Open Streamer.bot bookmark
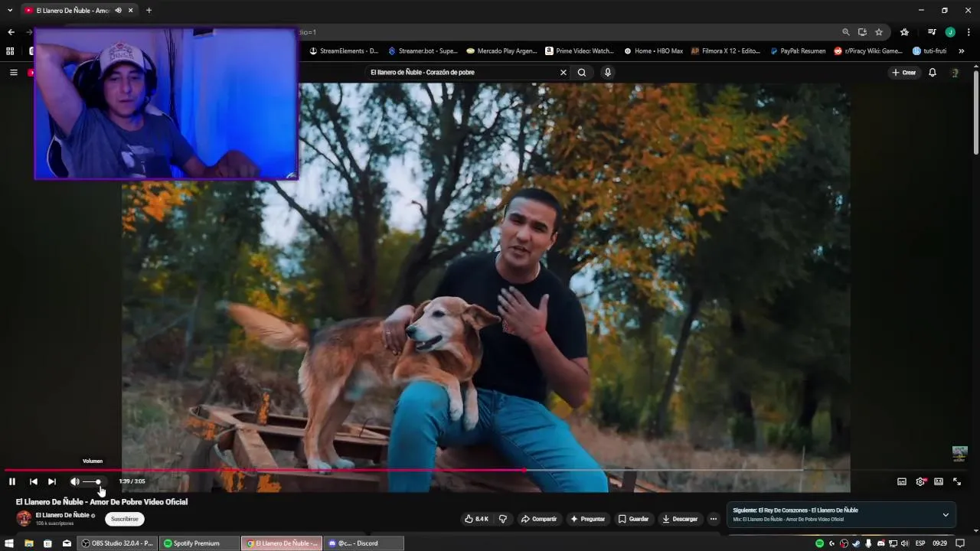This screenshot has height=551, width=980. click(423, 51)
